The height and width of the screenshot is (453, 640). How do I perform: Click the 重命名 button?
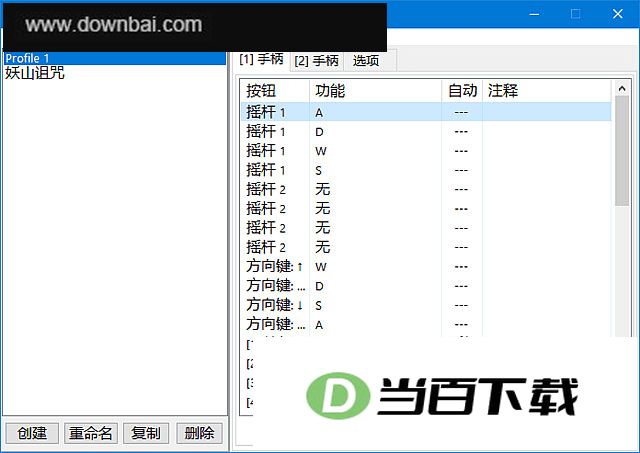pos(91,433)
